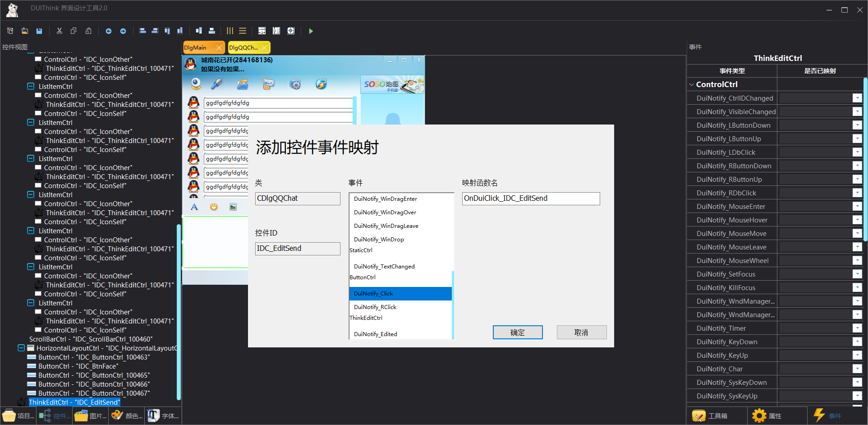This screenshot has width=868, height=425.
Task: Select DuiNotify_RClick in the event list
Action: pyautogui.click(x=375, y=307)
